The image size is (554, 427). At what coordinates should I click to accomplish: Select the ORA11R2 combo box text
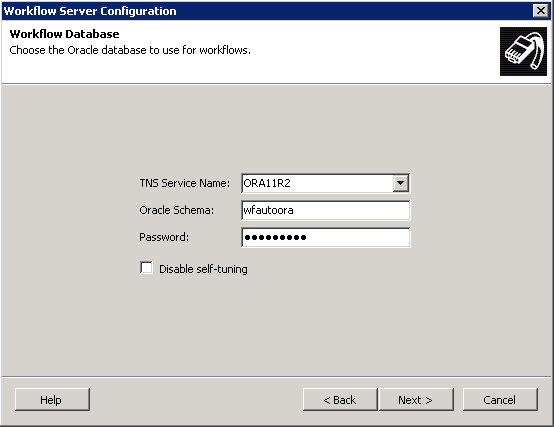pos(267,183)
